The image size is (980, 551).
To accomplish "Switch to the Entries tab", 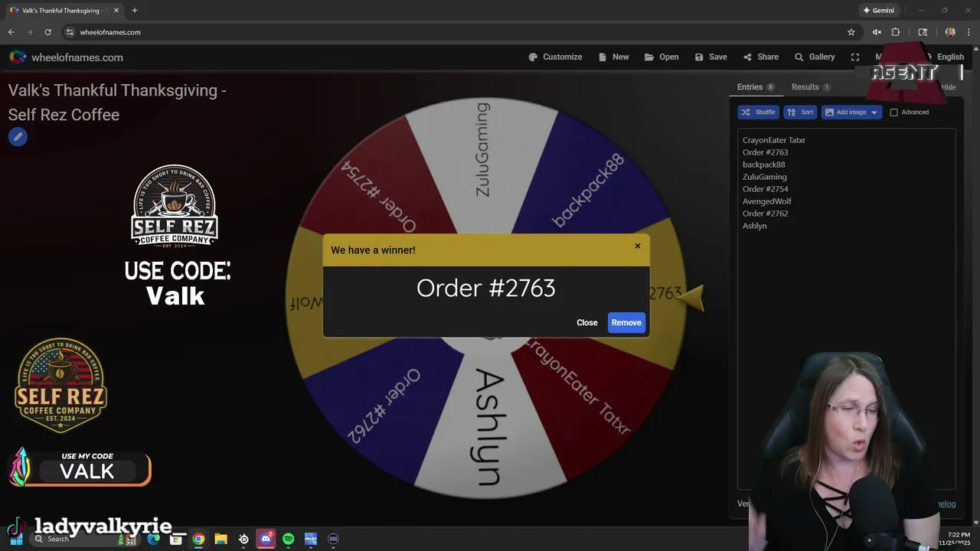I will pyautogui.click(x=756, y=86).
